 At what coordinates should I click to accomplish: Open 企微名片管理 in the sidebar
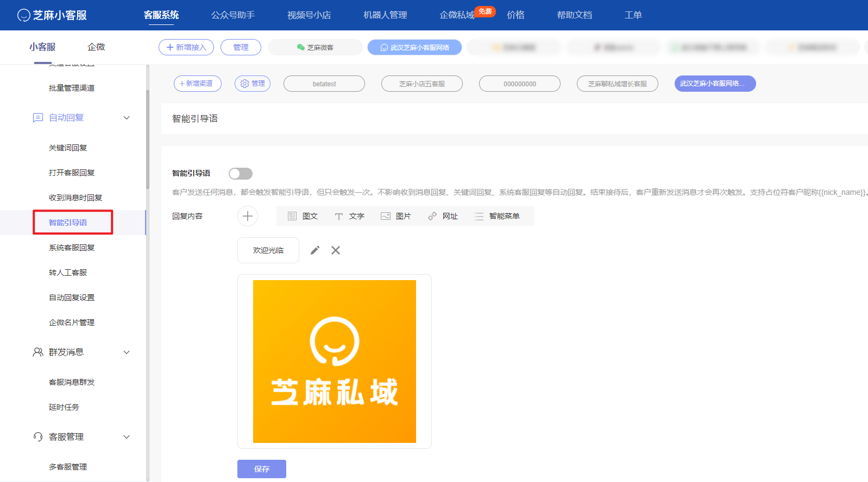tap(72, 322)
